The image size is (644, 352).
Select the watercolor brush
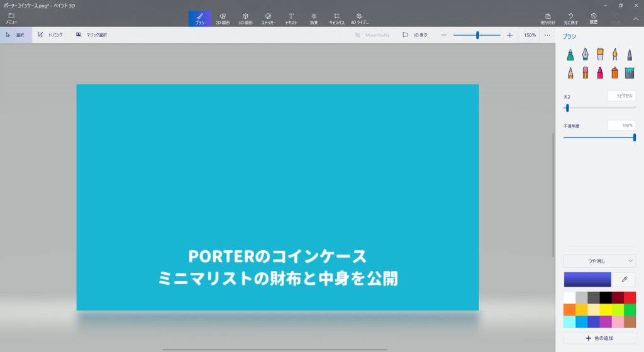[615, 55]
